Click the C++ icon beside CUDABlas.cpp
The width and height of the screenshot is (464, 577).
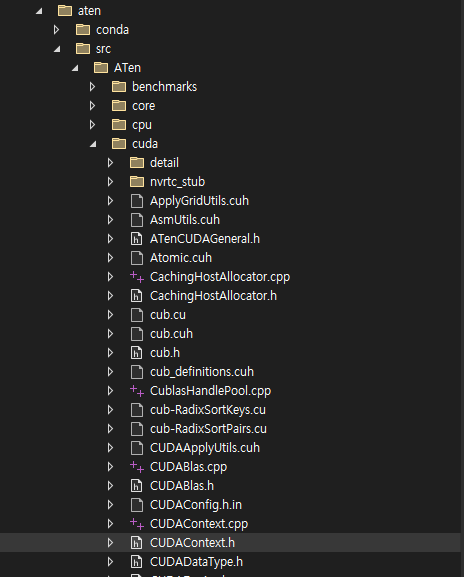[137, 467]
